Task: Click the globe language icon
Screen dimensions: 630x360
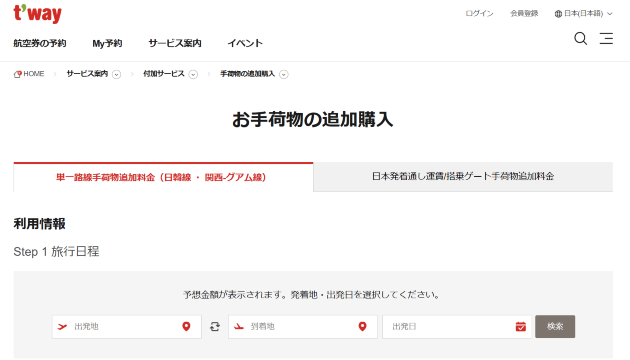Action: 558,14
